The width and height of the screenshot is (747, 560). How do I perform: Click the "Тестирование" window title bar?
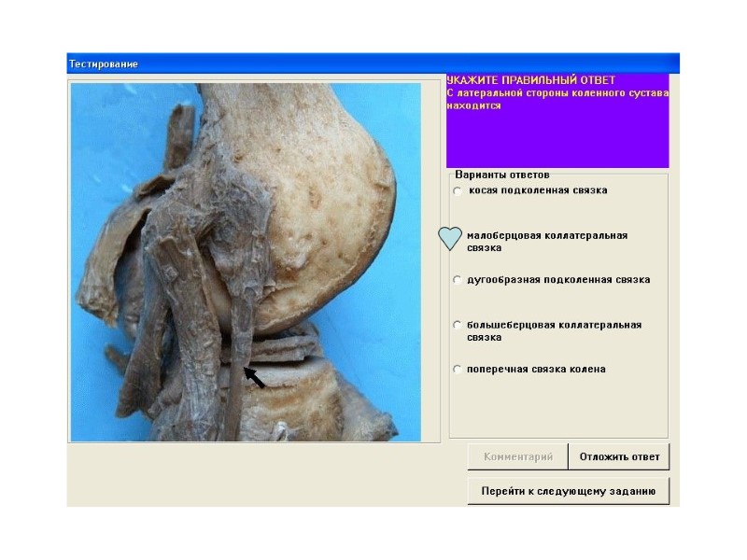[x=373, y=63]
